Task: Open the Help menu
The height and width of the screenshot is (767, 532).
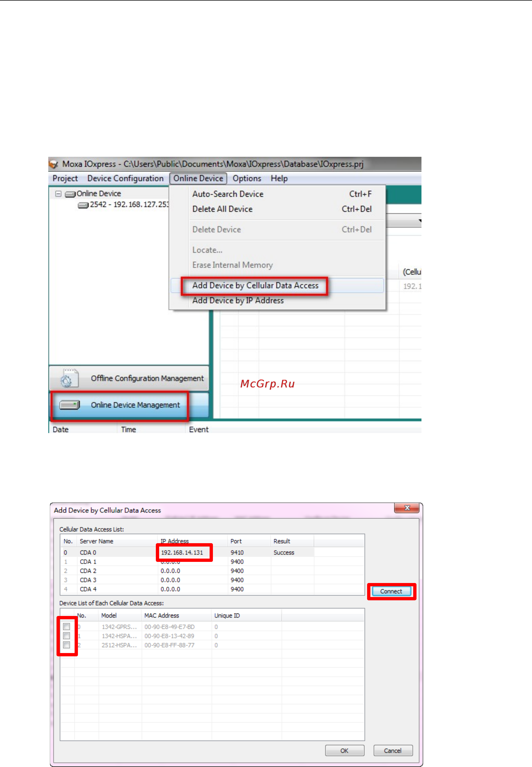Action: [279, 178]
